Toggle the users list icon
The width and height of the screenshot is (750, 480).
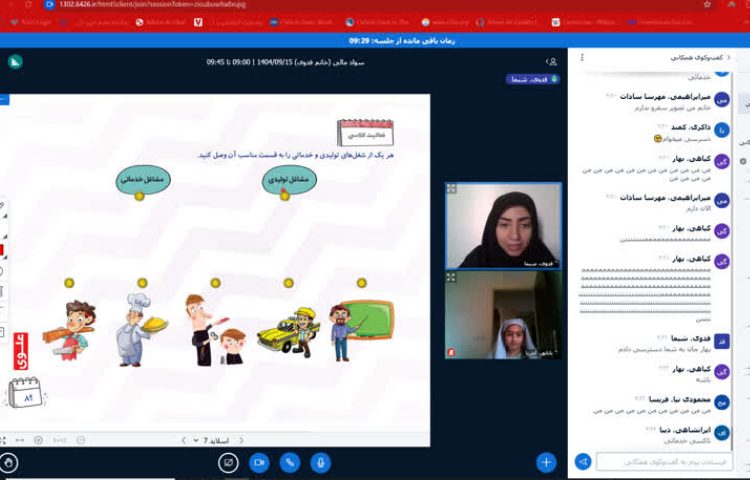coord(551,61)
